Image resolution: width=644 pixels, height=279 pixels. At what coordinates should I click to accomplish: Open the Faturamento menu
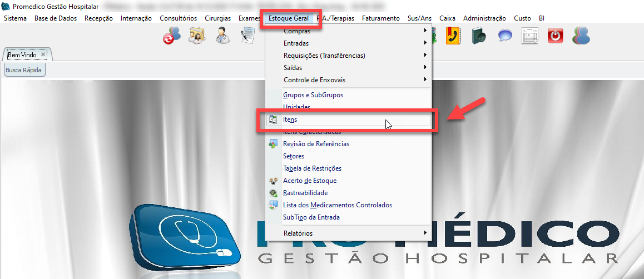point(380,18)
